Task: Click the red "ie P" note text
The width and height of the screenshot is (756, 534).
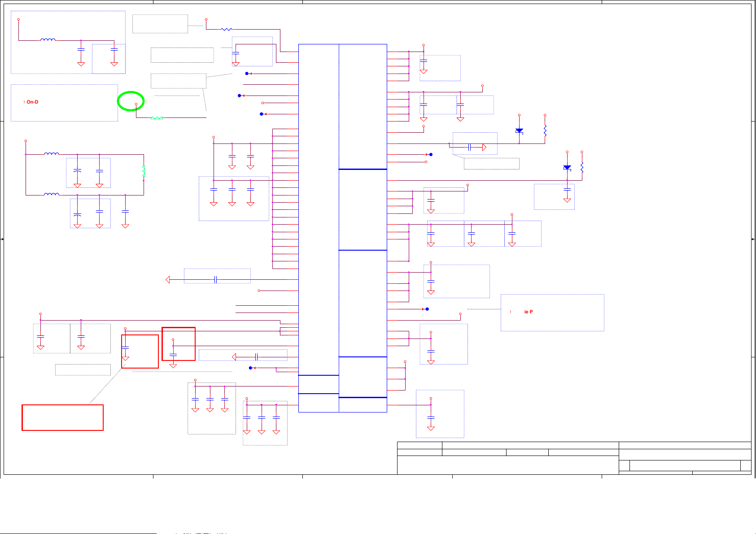Action: [x=529, y=312]
